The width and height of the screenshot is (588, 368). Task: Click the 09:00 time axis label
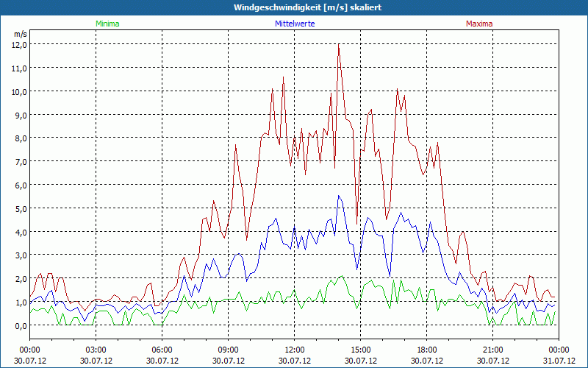pos(228,350)
